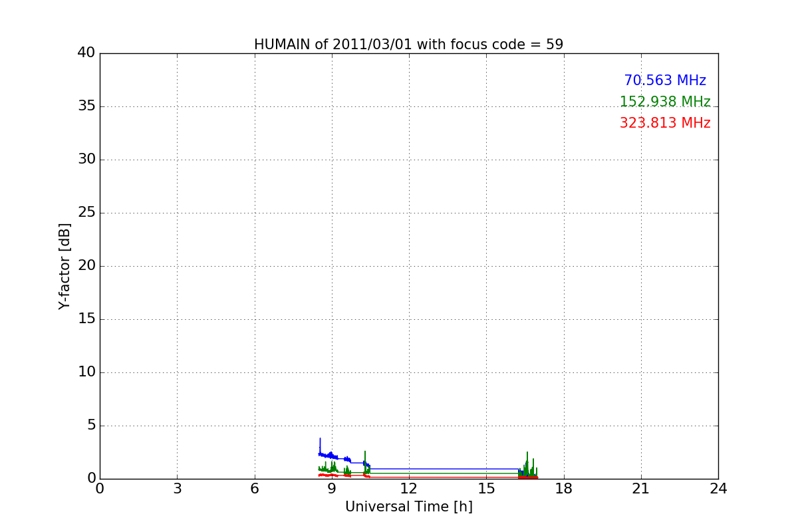Viewport: 798px width, 532px height.
Task: Click the blue spike at the start near 8.5 h
Action: (320, 446)
